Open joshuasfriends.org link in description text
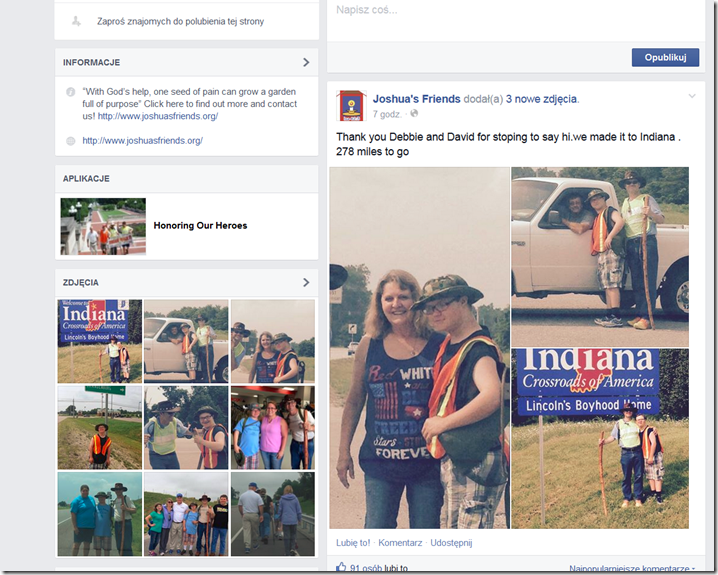The height and width of the screenshot is (575, 718). (x=158, y=116)
